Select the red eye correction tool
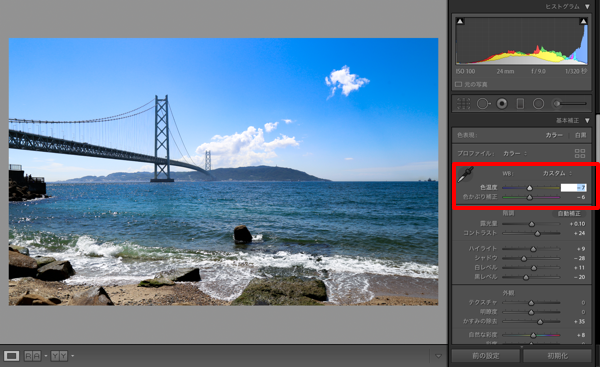This screenshot has height=367, width=600. (502, 103)
